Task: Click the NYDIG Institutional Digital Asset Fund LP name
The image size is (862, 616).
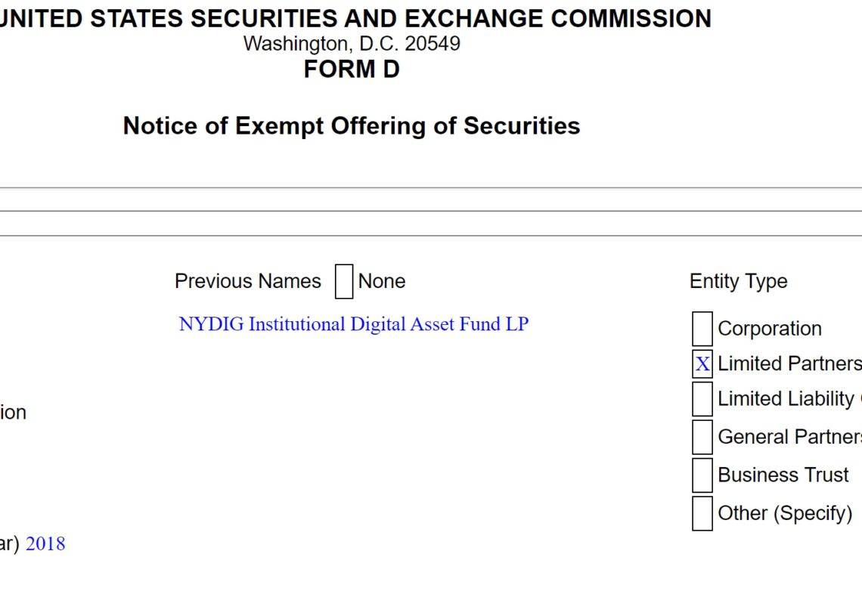Action: tap(353, 324)
